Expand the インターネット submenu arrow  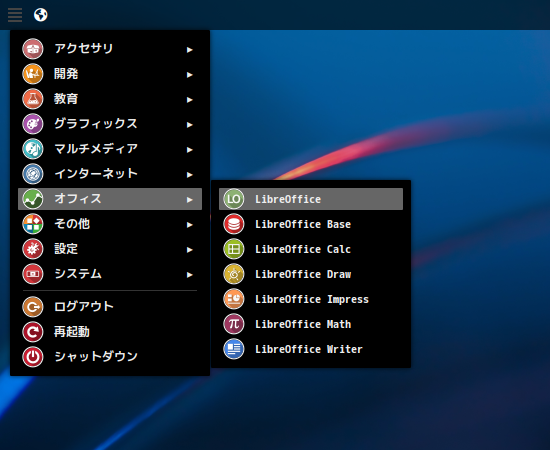[x=190, y=175]
